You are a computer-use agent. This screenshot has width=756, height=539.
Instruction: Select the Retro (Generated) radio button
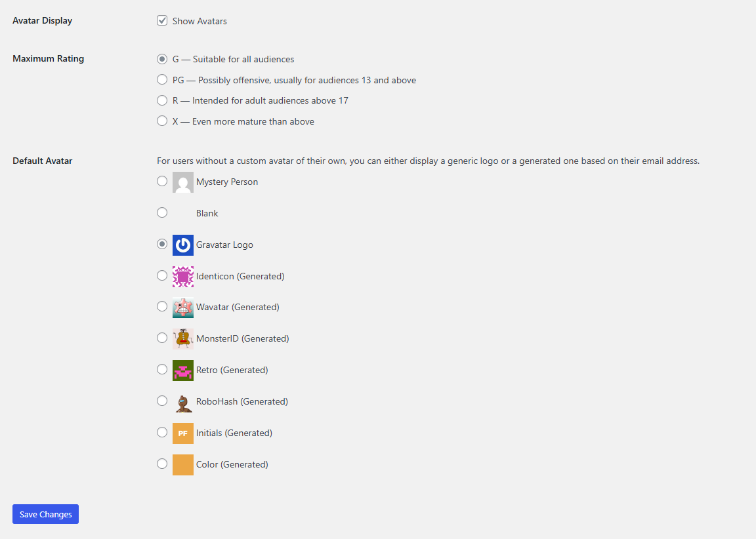tap(162, 370)
